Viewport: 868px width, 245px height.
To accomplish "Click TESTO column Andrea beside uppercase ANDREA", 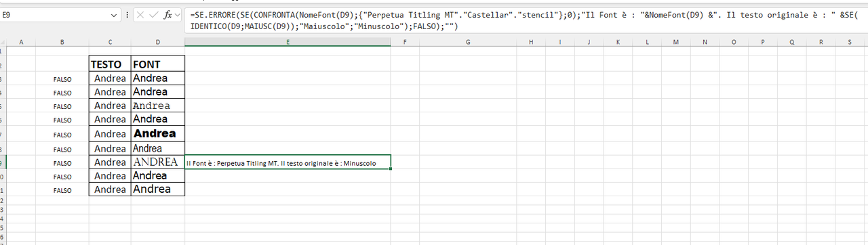I will [110, 162].
